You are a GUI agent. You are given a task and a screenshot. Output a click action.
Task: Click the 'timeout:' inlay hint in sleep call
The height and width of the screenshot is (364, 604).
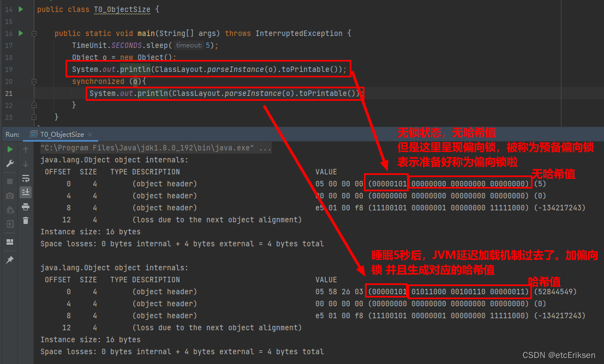pos(189,45)
